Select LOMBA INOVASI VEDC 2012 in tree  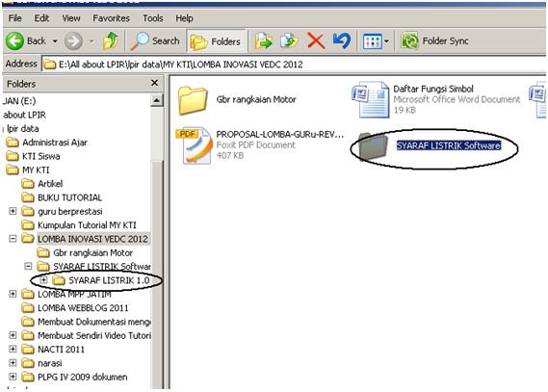[85, 239]
